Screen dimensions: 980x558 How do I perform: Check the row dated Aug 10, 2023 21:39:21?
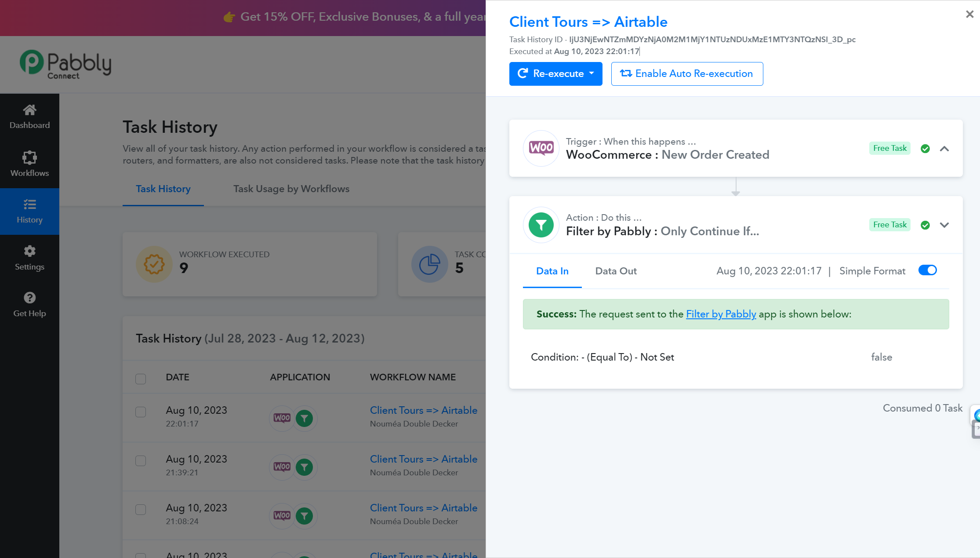(x=141, y=461)
